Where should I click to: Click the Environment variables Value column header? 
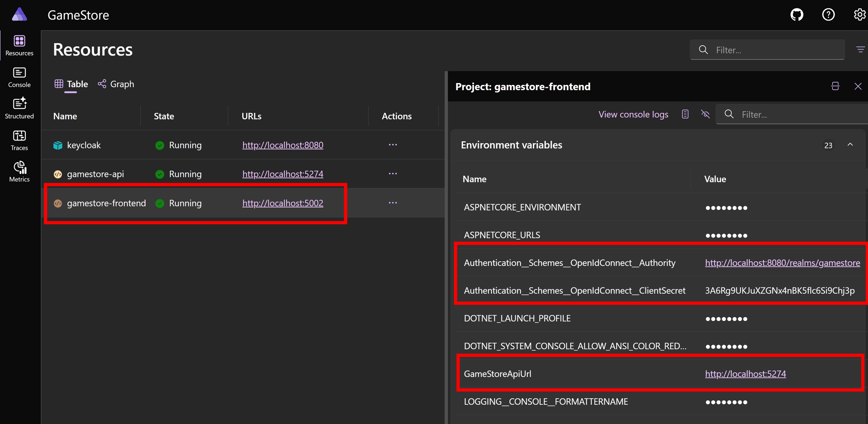coord(715,179)
